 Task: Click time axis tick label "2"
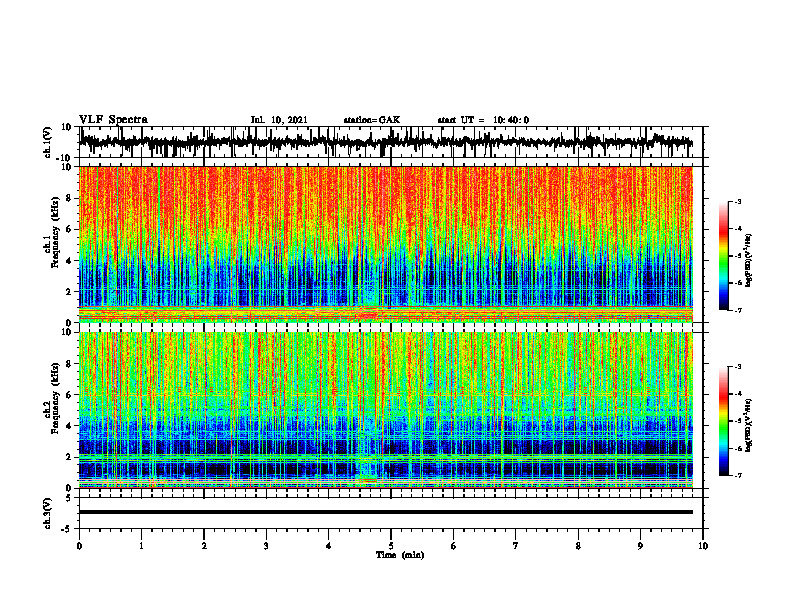[204, 546]
